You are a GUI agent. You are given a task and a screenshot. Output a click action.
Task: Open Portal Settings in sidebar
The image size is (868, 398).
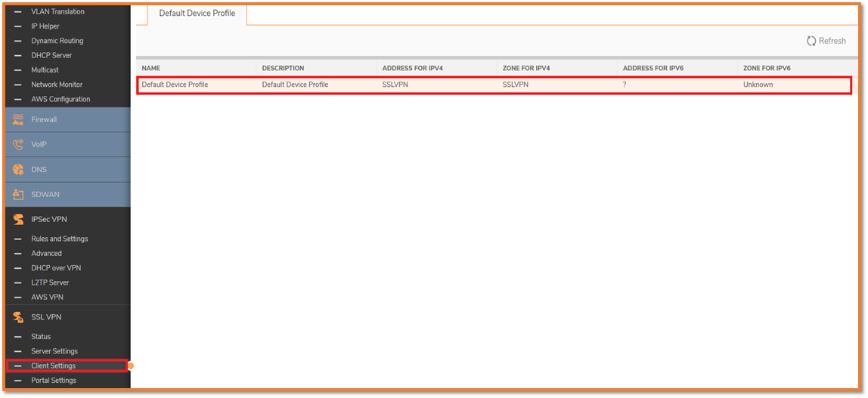coord(53,381)
